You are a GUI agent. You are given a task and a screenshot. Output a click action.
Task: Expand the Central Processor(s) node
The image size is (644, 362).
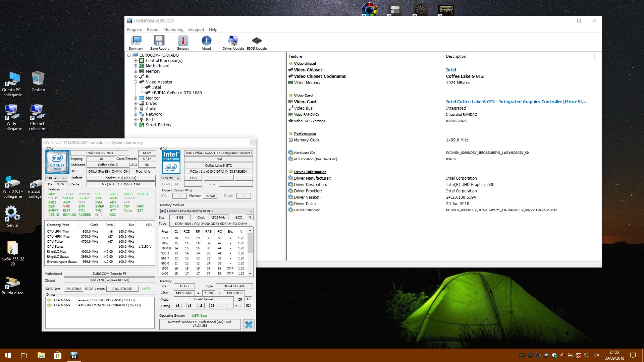(x=136, y=61)
